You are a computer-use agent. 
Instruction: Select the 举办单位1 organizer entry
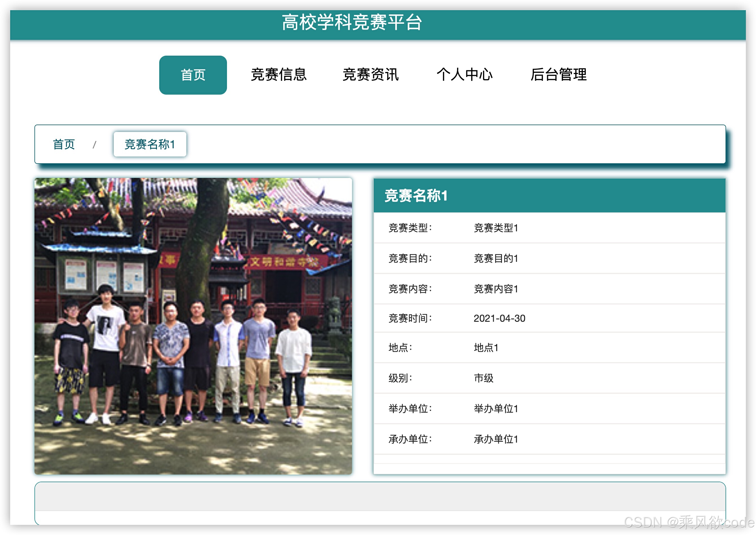coord(496,408)
